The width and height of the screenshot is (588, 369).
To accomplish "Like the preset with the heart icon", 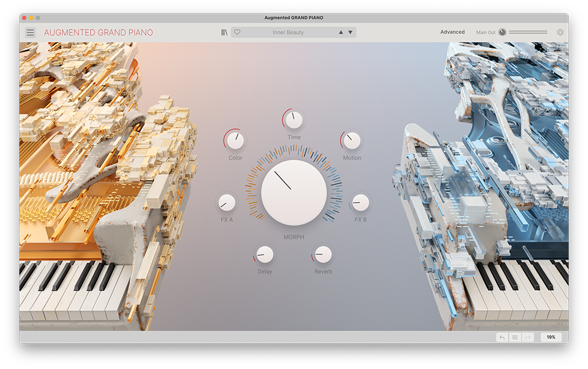I will point(237,32).
